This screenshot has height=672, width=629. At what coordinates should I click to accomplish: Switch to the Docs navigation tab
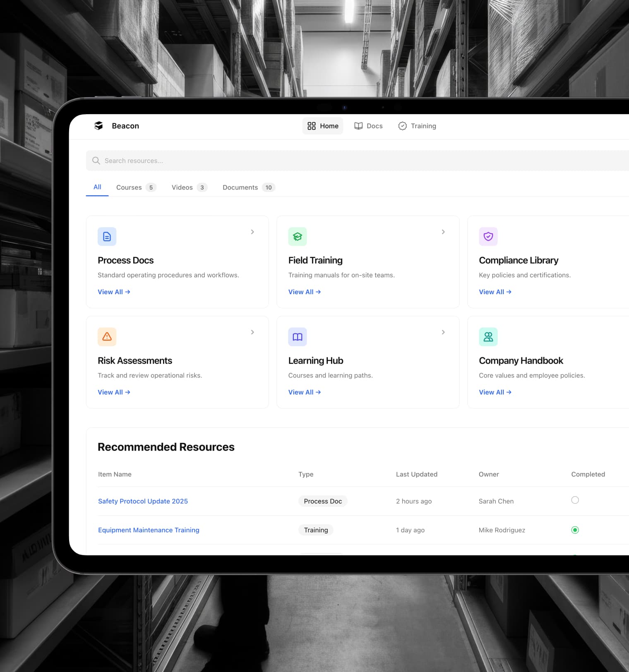pyautogui.click(x=368, y=126)
